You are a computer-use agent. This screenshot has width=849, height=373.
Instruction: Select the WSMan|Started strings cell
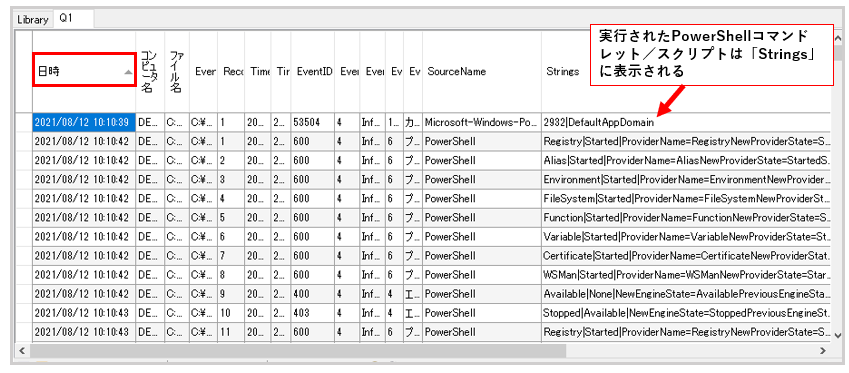[x=686, y=275]
